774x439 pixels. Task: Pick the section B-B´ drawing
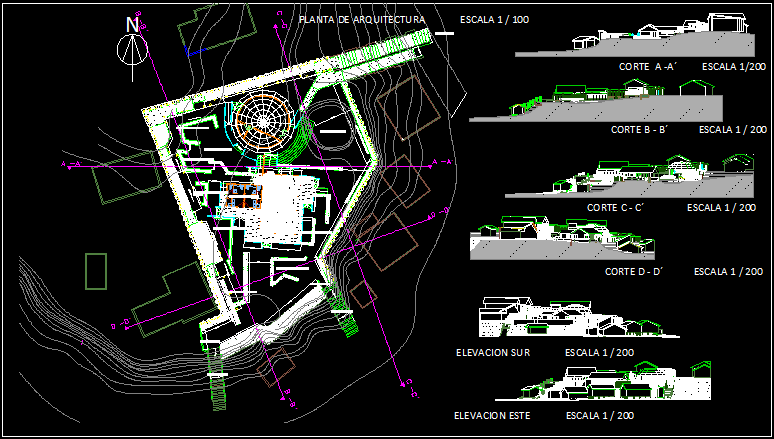tap(596, 101)
